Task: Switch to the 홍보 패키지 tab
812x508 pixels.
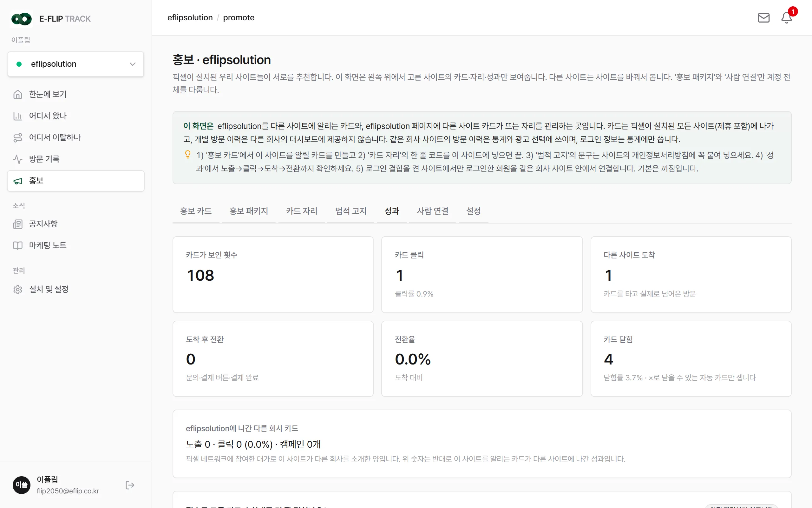Action: [x=249, y=211]
